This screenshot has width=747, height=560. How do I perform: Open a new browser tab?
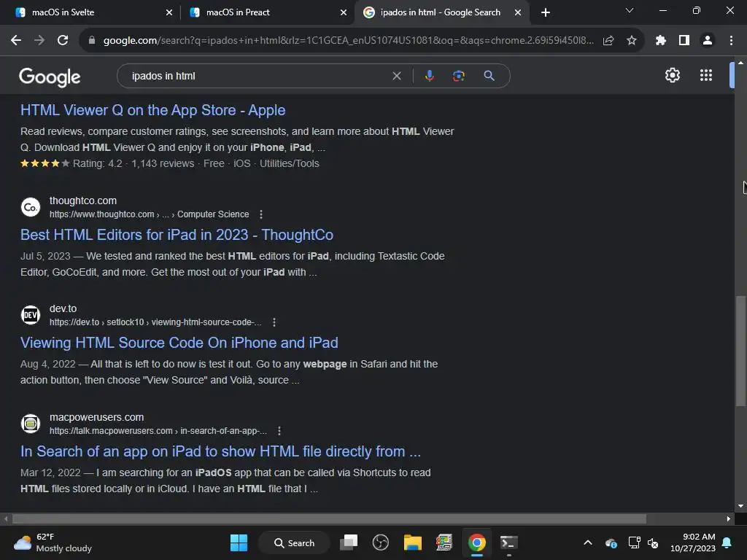click(x=546, y=12)
